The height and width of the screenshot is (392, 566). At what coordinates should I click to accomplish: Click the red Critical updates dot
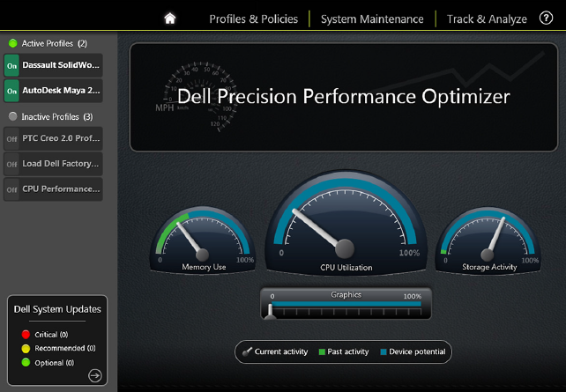(x=26, y=334)
